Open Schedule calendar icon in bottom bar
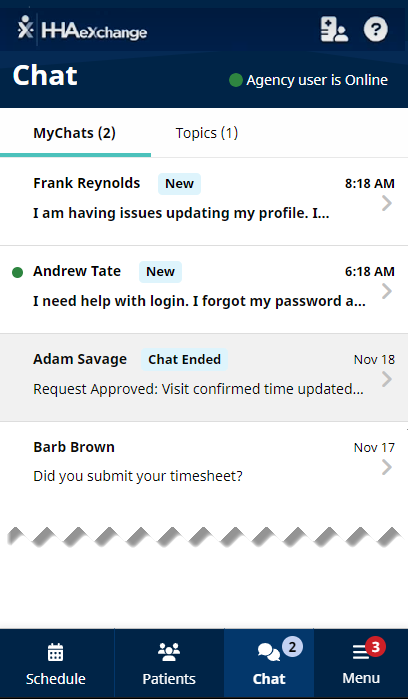The image size is (408, 699). tap(55, 652)
